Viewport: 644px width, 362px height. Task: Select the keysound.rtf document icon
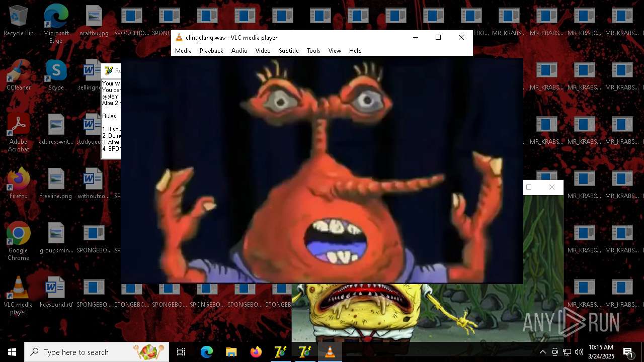[x=56, y=293]
